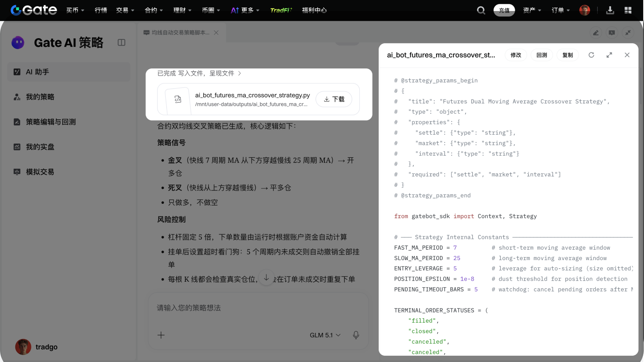
Task: Click the 策略信号 heading
Action: [x=172, y=143]
